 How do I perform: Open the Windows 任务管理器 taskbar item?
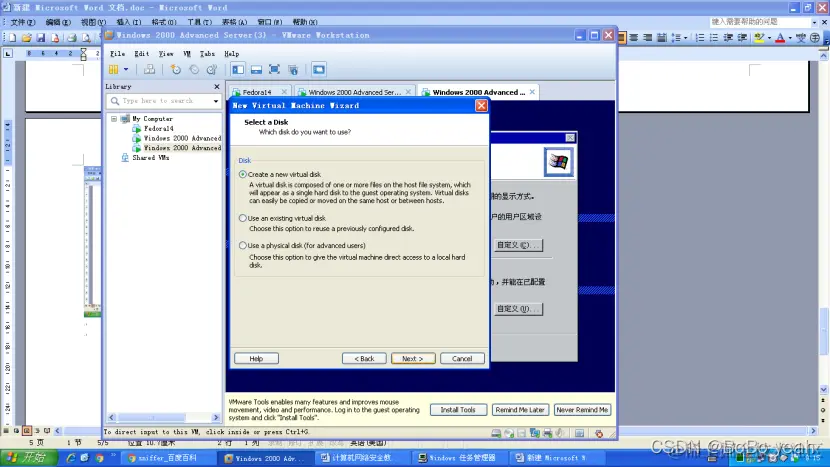[x=457, y=458]
